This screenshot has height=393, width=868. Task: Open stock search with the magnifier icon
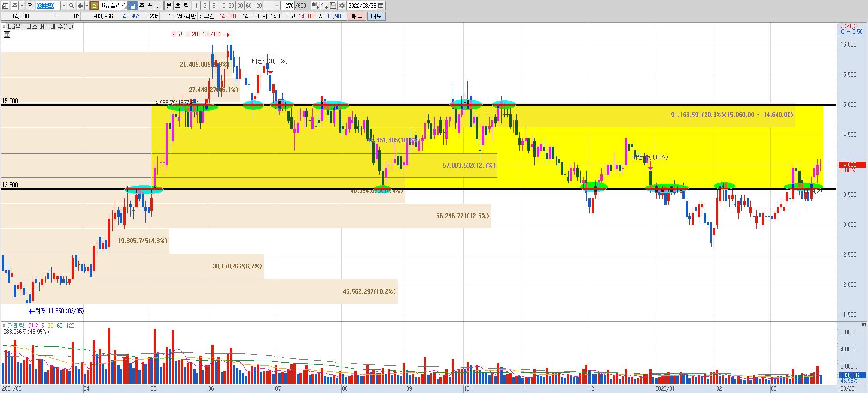pos(72,6)
